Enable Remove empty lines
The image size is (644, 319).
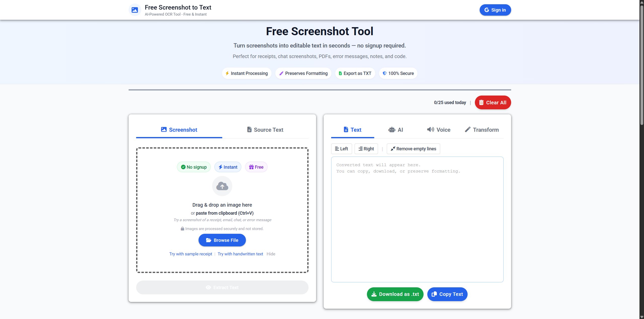coord(413,149)
